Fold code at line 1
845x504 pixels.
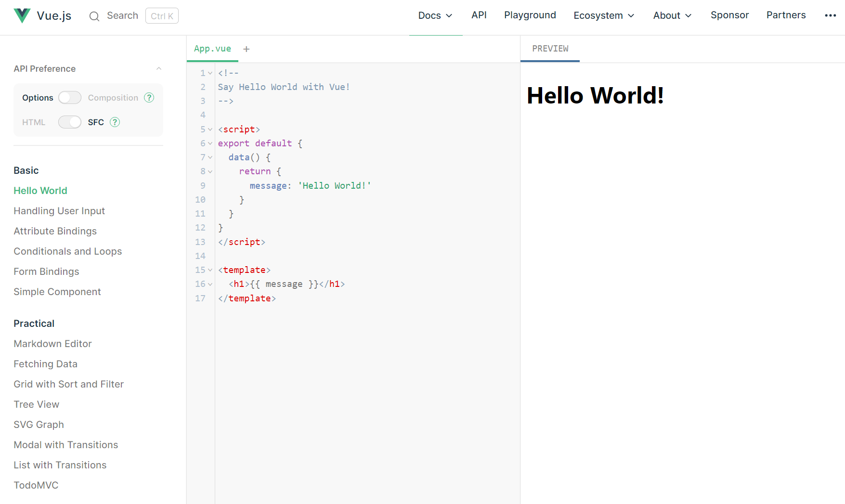coord(210,73)
